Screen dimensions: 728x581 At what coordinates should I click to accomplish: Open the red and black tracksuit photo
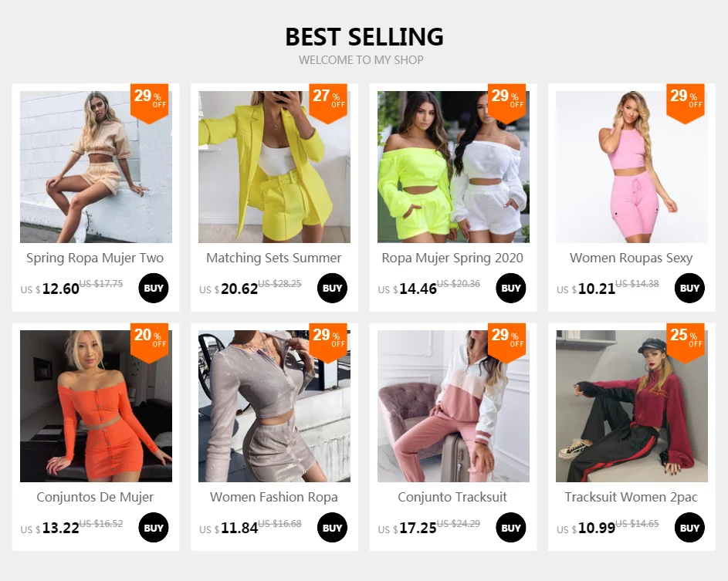tap(632, 406)
